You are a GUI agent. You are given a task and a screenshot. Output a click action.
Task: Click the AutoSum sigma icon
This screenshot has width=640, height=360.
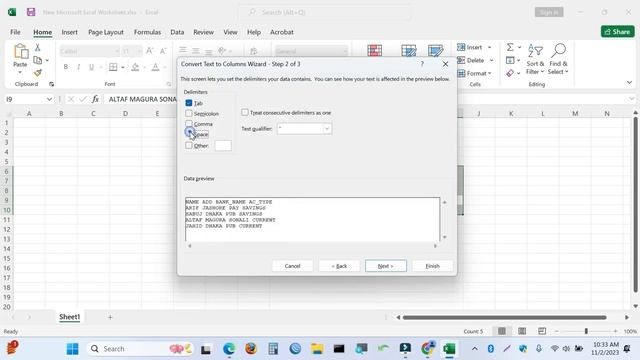510,47
